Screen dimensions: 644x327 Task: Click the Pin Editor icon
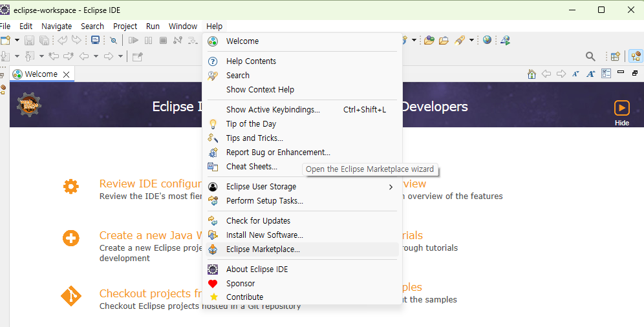pos(138,56)
